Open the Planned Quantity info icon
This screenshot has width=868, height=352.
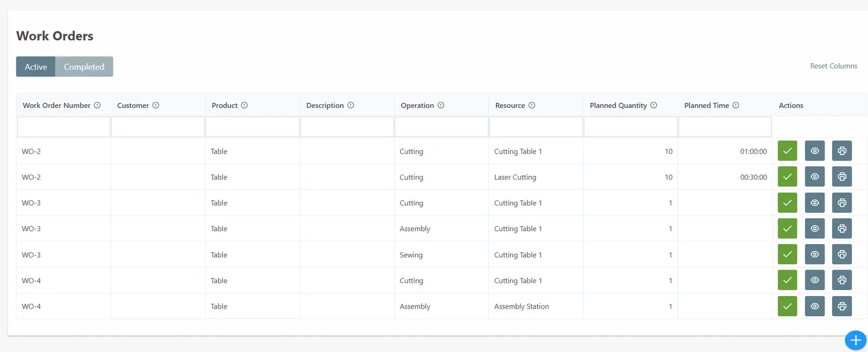pos(654,105)
